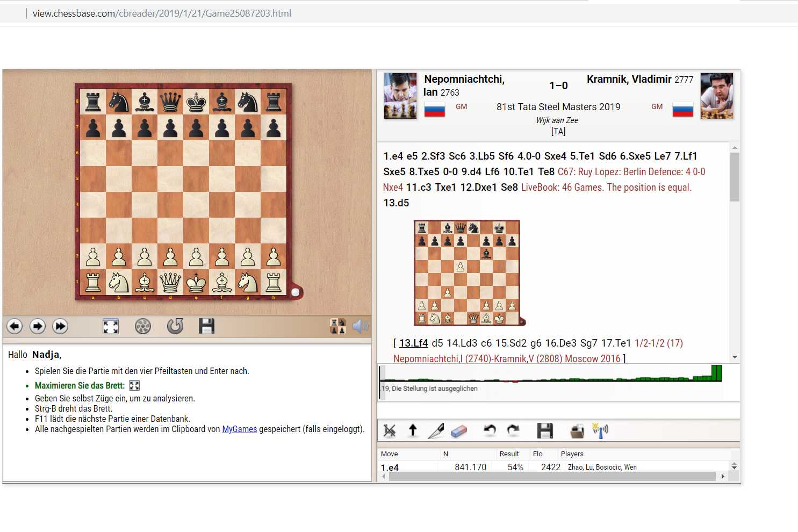Click the browser address bar URL
798x532 pixels.
pos(162,13)
